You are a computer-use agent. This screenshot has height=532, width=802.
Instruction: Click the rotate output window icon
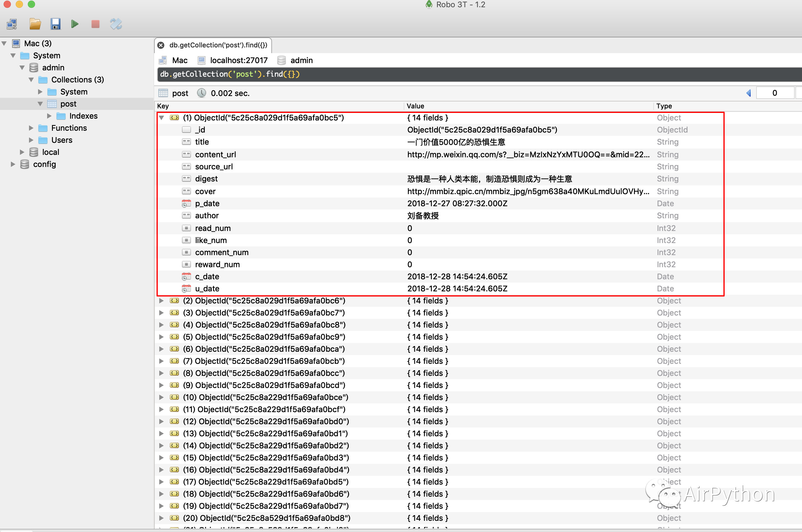click(116, 24)
